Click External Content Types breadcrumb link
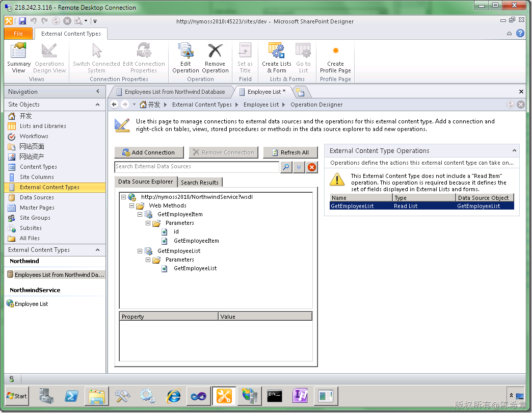Viewport: 532px width, 413px height. pos(202,105)
